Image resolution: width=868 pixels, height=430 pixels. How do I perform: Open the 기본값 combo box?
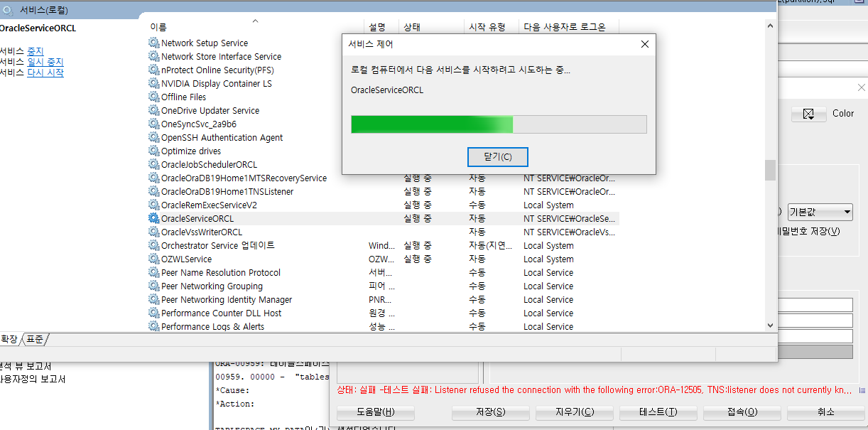pyautogui.click(x=820, y=212)
